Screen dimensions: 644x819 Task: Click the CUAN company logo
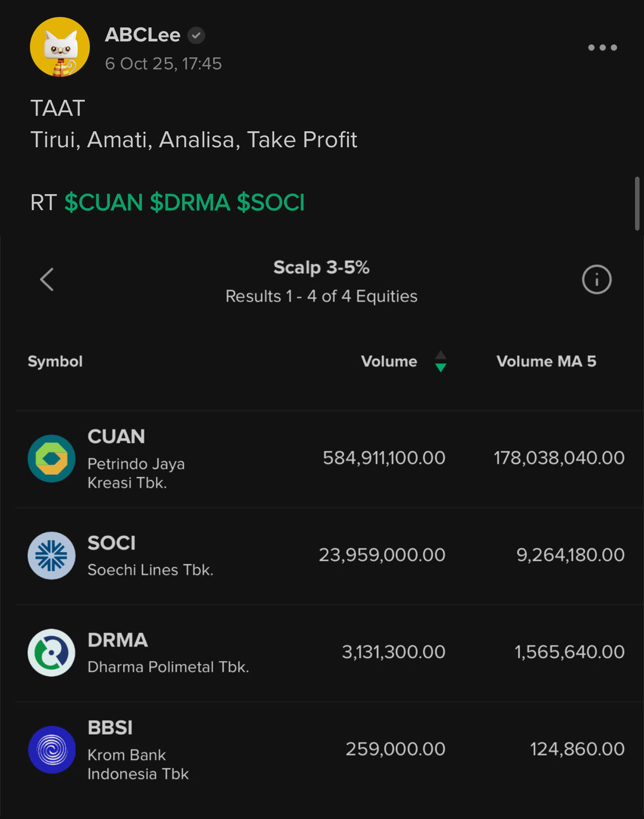[x=51, y=458]
